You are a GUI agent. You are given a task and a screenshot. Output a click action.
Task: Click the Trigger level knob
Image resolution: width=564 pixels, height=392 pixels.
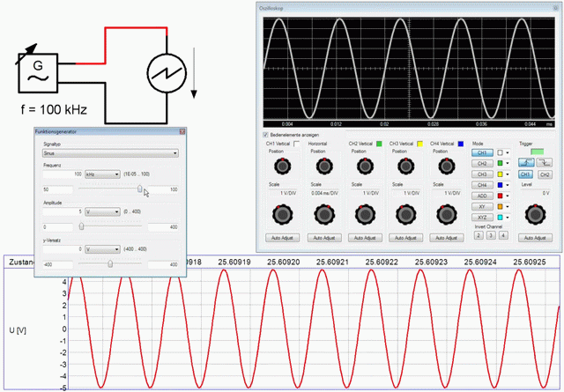535,214
